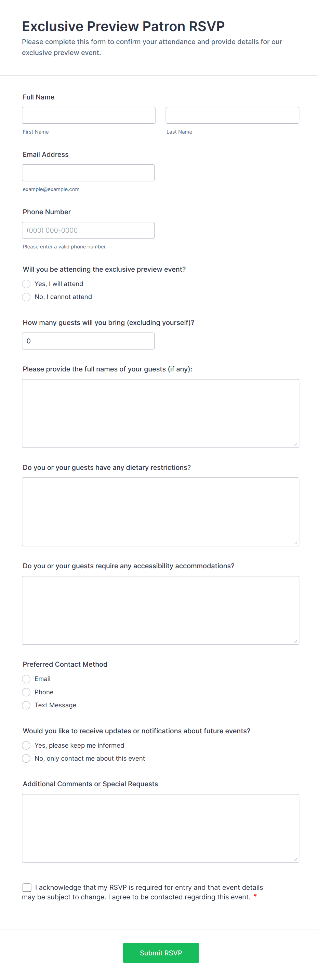
Task: Click the dietary restrictions text area
Action: point(160,512)
